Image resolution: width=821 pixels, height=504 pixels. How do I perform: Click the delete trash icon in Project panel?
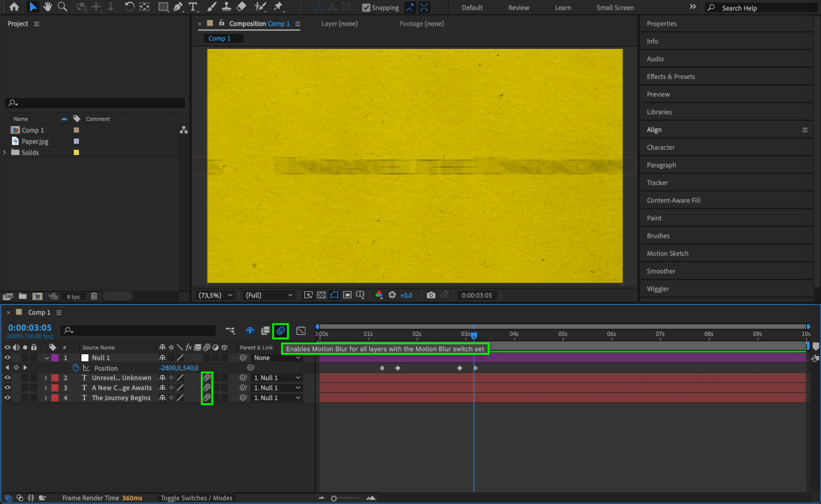point(94,296)
